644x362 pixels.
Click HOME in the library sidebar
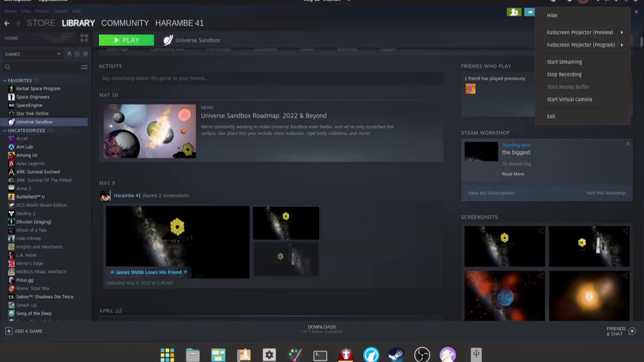pos(11,38)
